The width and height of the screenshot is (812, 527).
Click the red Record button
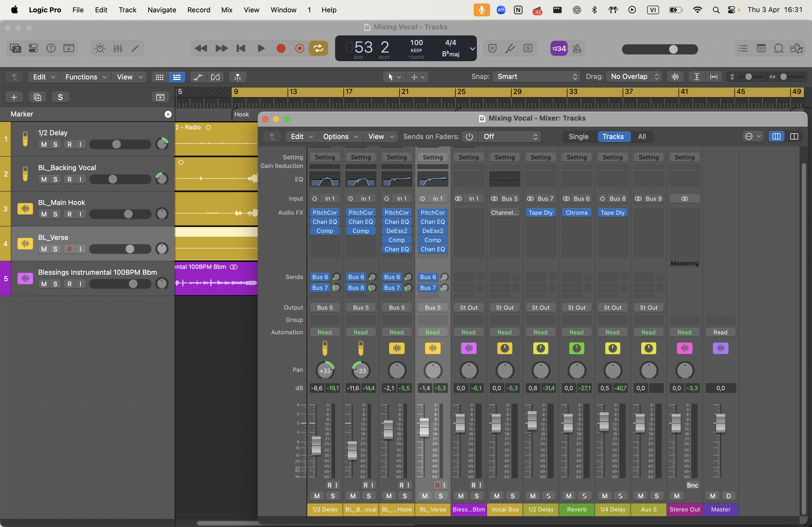[x=281, y=48]
